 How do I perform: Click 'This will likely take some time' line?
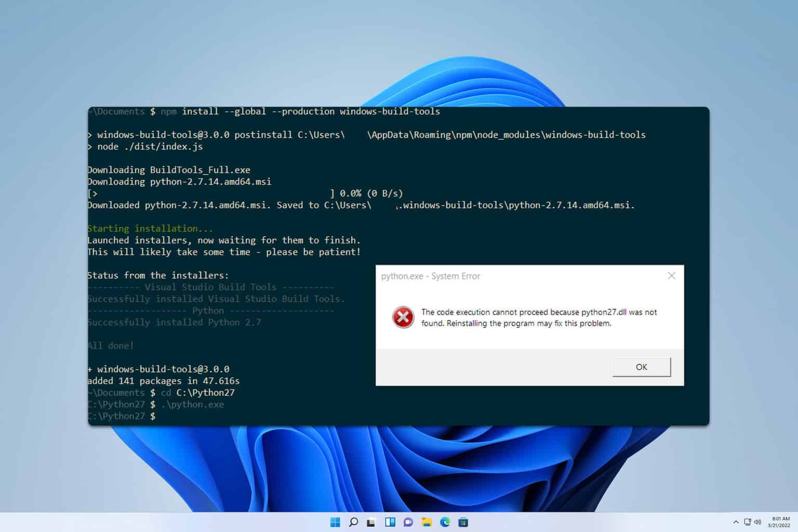(x=224, y=252)
